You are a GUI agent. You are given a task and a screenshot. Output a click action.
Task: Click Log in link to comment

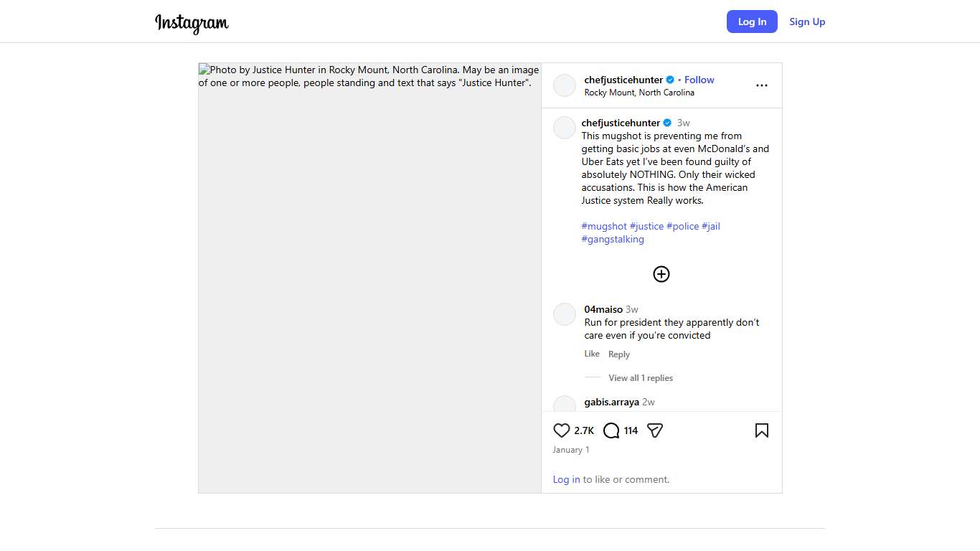click(566, 479)
